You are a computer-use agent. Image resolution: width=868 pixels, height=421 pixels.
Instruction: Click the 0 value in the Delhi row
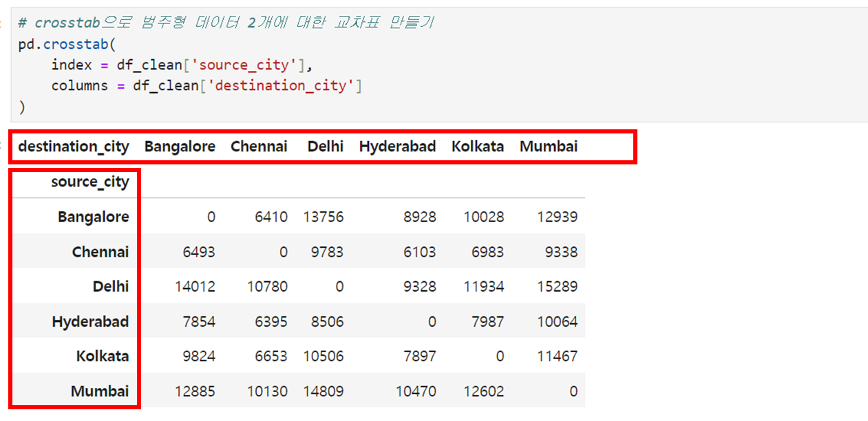tap(339, 286)
